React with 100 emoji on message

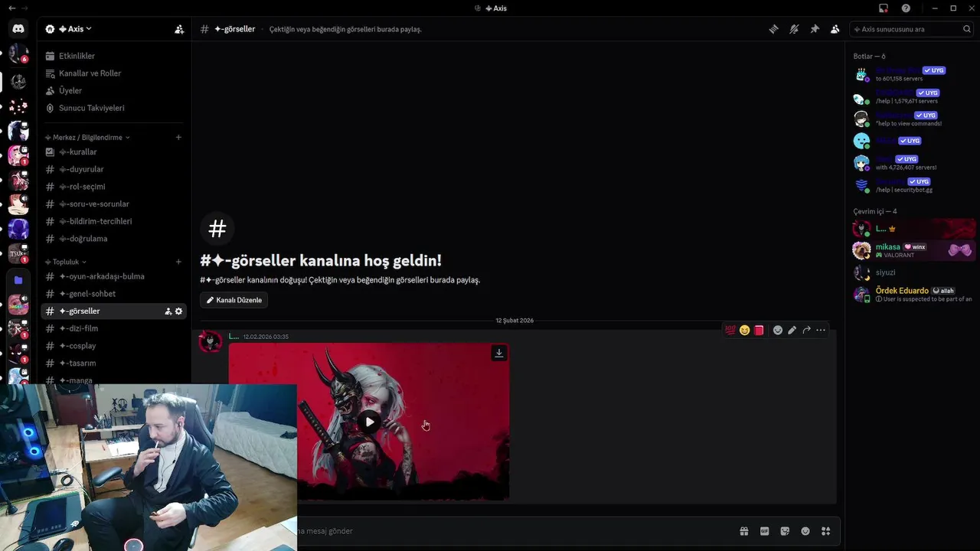[x=730, y=330]
